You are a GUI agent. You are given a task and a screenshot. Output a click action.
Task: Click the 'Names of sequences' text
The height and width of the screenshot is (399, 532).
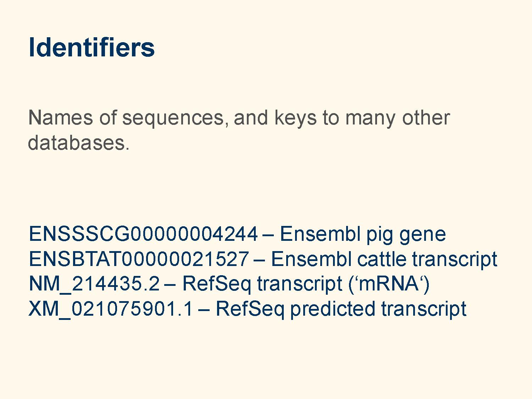coord(126,118)
